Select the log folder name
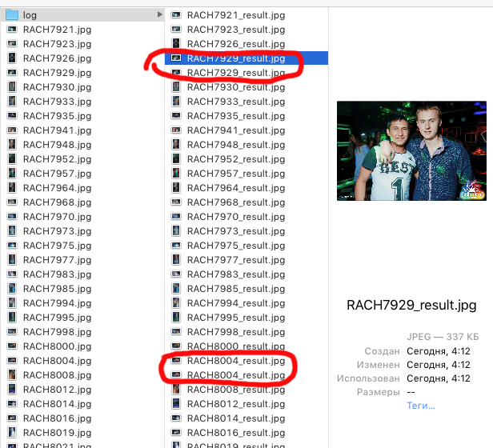Viewport: 493px width, 448px height. tap(30, 15)
